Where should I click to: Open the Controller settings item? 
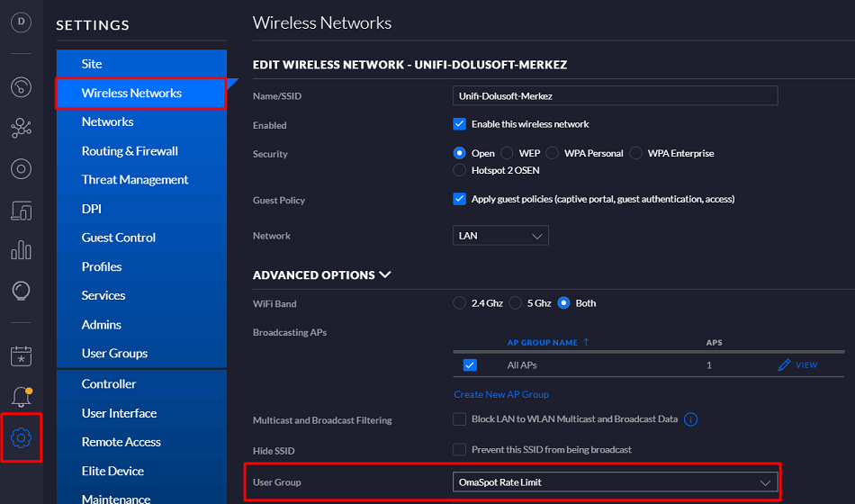pyautogui.click(x=141, y=384)
